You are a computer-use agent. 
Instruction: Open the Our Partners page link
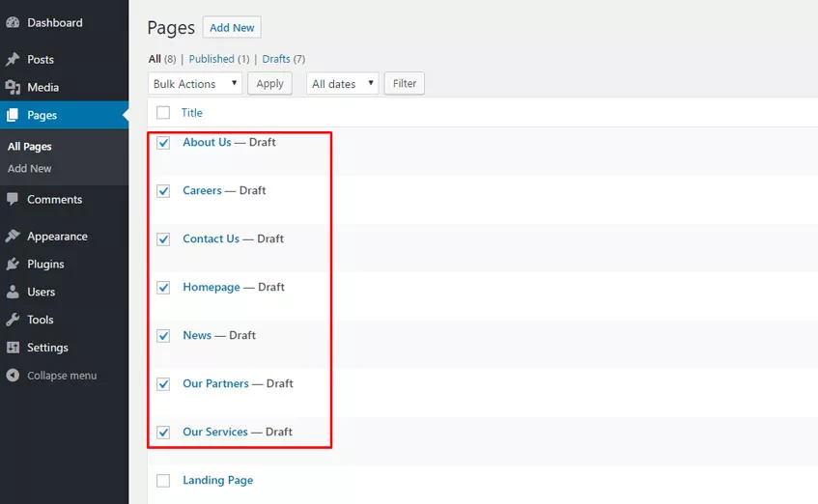pos(215,383)
